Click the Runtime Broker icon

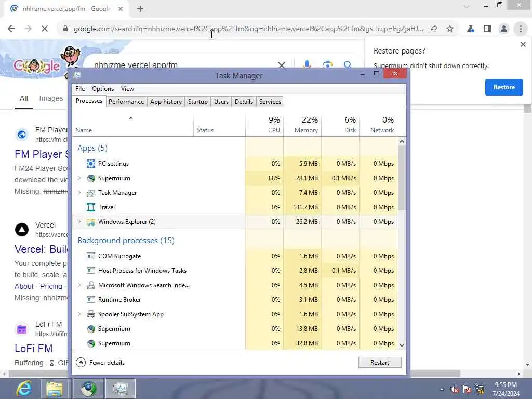[90, 300]
